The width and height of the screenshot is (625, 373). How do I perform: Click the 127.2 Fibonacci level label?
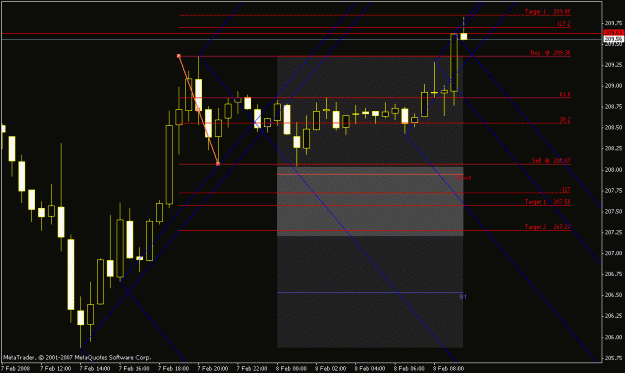(564, 24)
